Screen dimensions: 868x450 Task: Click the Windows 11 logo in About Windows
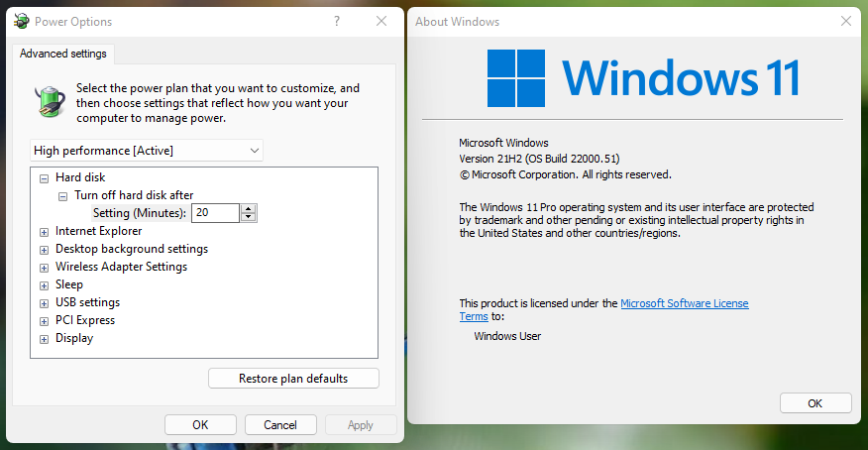pos(643,78)
